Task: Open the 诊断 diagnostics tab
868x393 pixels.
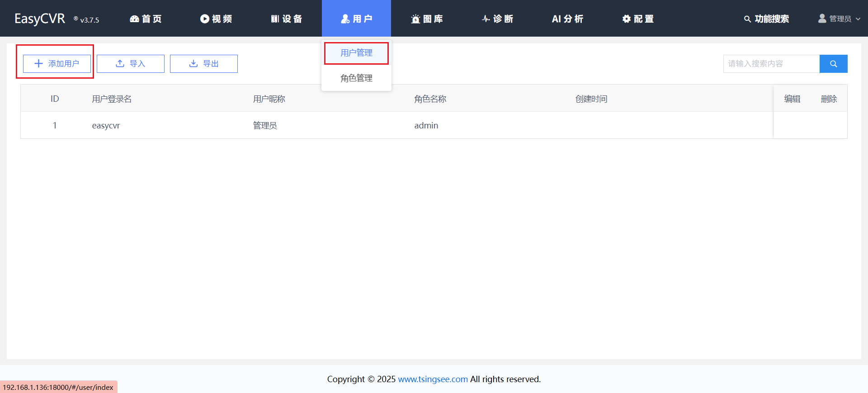Action: (x=497, y=19)
